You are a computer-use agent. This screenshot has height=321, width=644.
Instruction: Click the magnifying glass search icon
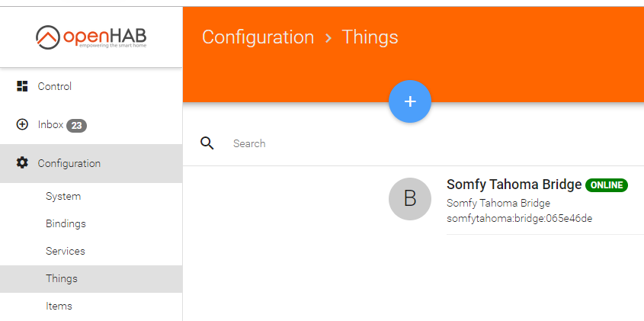click(207, 143)
